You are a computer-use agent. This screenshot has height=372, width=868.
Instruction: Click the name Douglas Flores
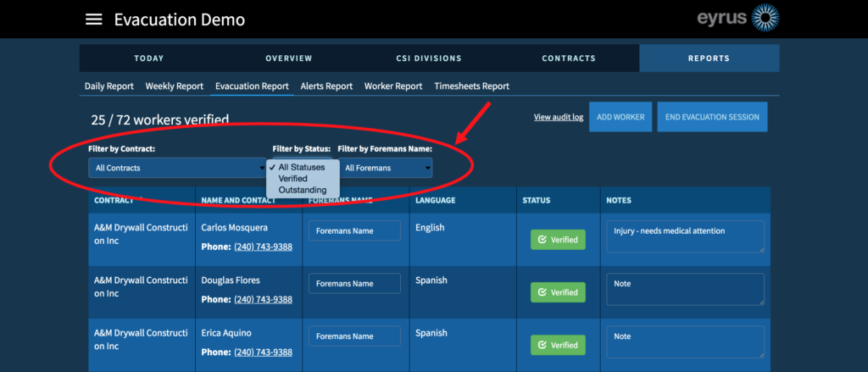[x=231, y=280]
